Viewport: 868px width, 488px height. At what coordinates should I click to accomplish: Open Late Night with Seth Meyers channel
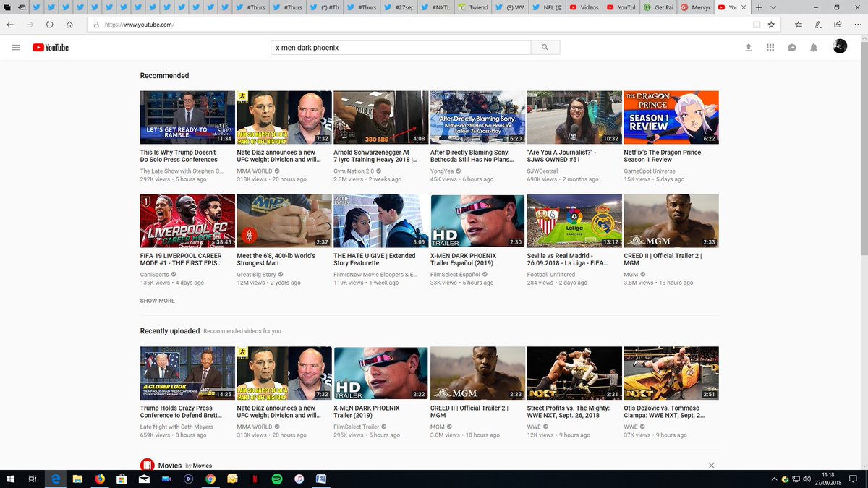[x=176, y=427]
